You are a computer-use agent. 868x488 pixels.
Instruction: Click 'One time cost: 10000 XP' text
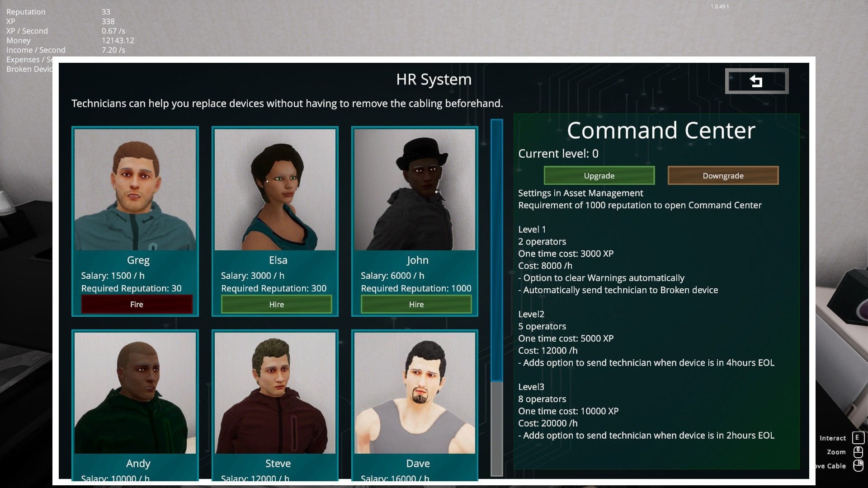[568, 411]
